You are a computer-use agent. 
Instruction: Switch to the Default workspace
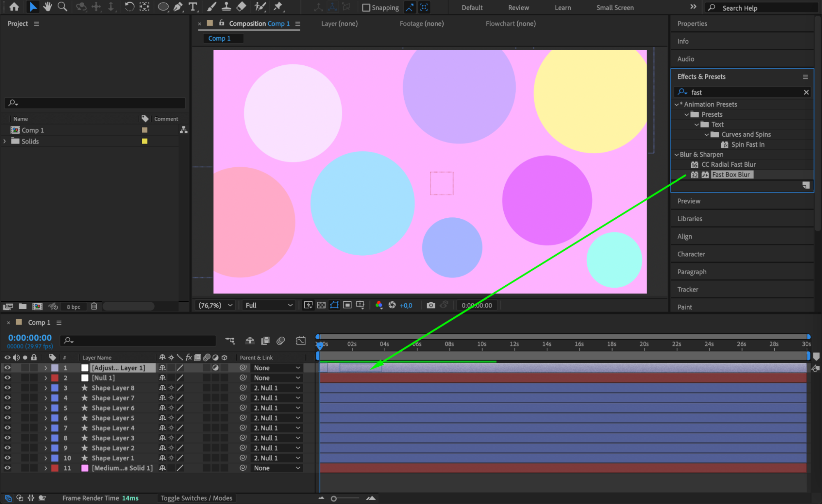pyautogui.click(x=472, y=8)
